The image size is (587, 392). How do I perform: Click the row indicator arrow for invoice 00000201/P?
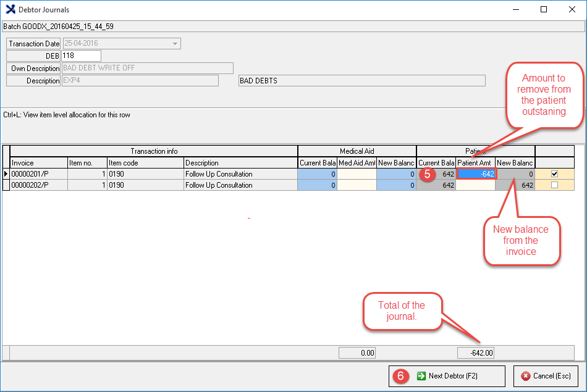pos(6,174)
